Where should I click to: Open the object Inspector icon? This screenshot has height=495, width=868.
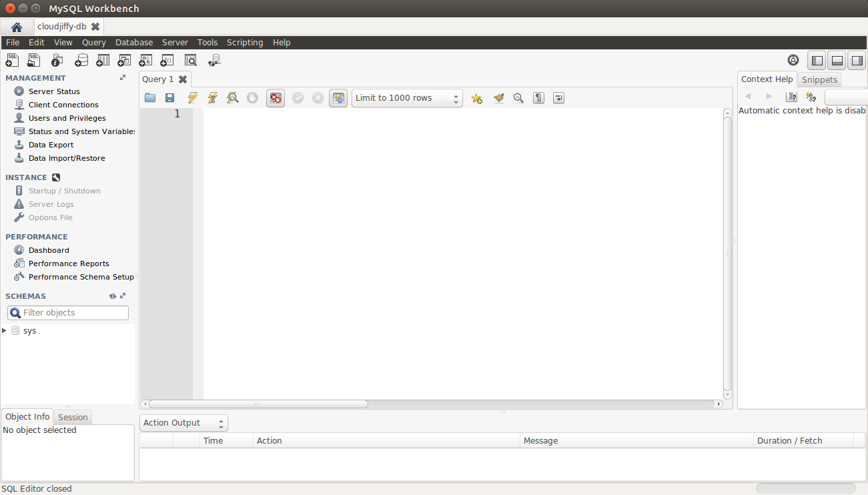pyautogui.click(x=57, y=61)
